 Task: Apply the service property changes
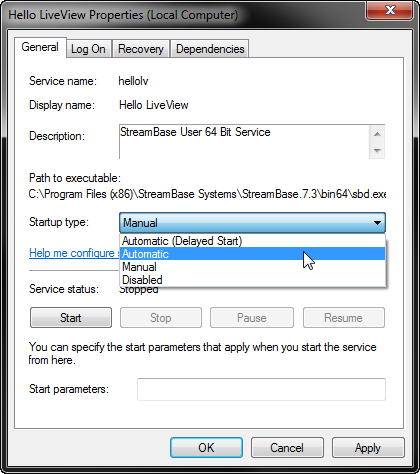pos(368,448)
